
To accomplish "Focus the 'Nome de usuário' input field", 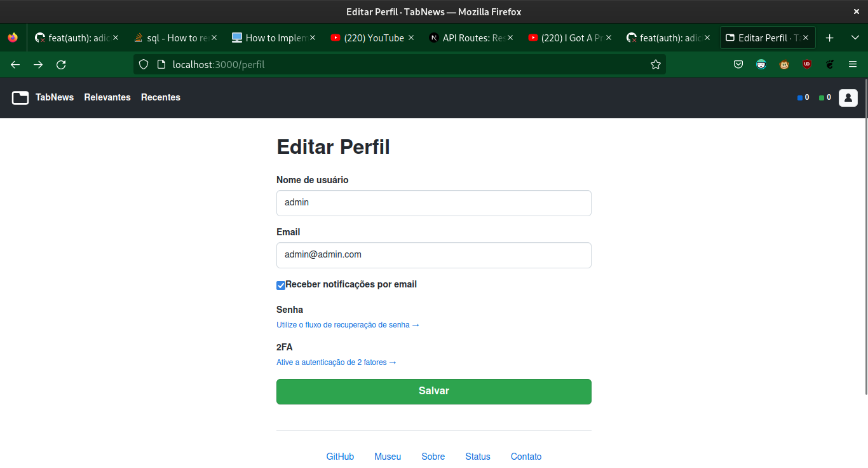I will (434, 203).
